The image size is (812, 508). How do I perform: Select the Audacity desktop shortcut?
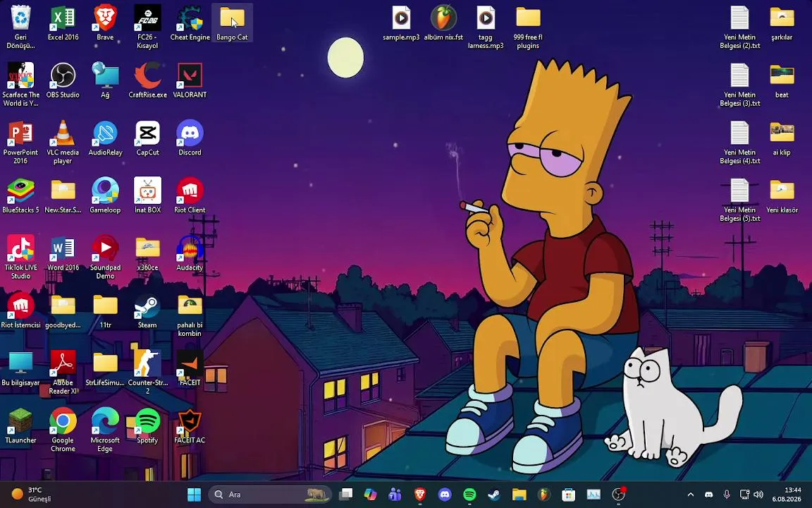(x=190, y=253)
